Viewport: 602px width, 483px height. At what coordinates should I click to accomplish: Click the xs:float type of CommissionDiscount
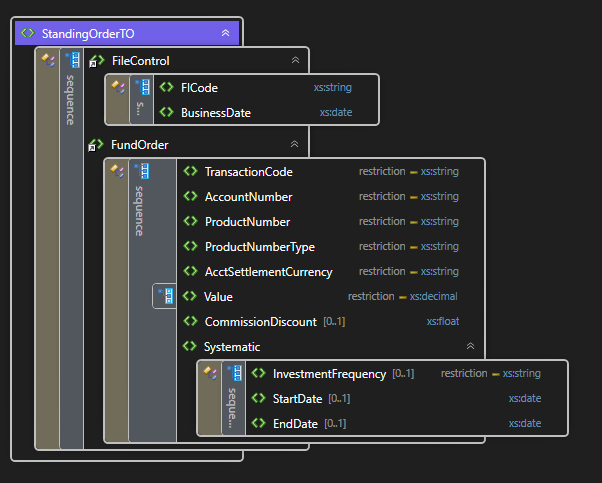[x=443, y=322]
